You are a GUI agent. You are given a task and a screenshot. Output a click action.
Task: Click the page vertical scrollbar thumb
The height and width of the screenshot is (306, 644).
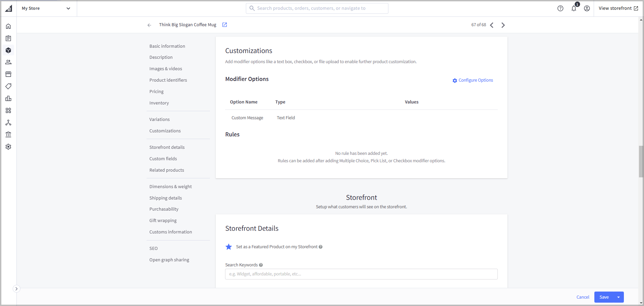[x=641, y=161]
